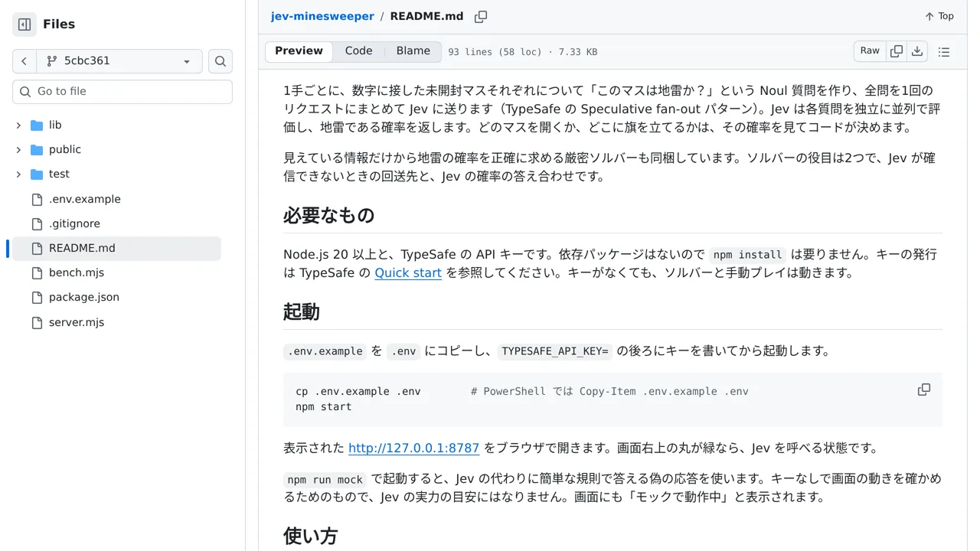Click the file search magnifier icon
Image resolution: width=980 pixels, height=551 pixels.
(x=220, y=61)
